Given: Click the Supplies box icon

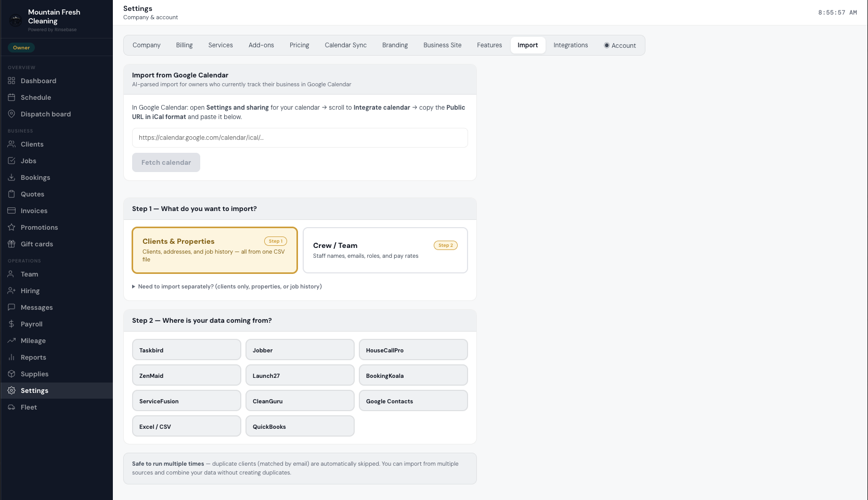Looking at the screenshot, I should click(11, 374).
